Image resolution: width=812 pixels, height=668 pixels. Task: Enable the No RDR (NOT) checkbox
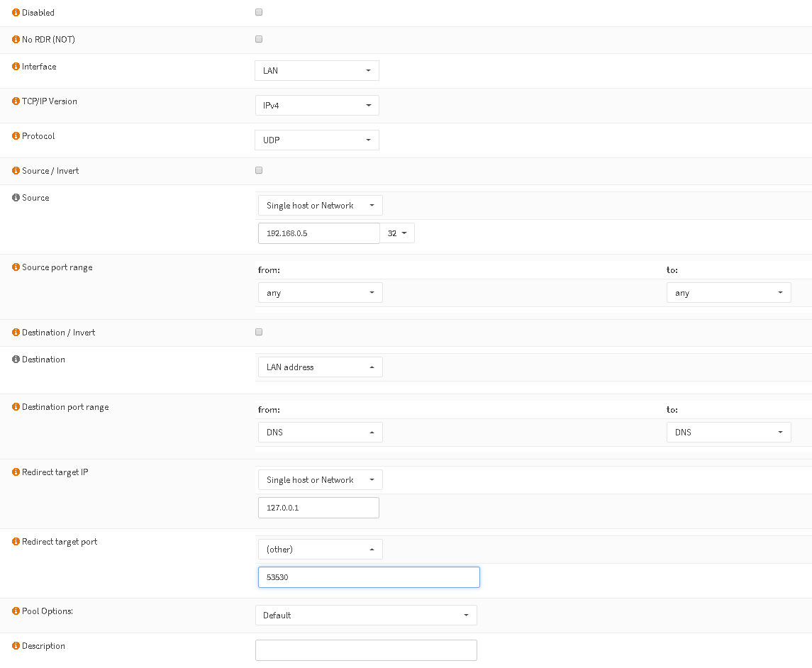point(259,39)
